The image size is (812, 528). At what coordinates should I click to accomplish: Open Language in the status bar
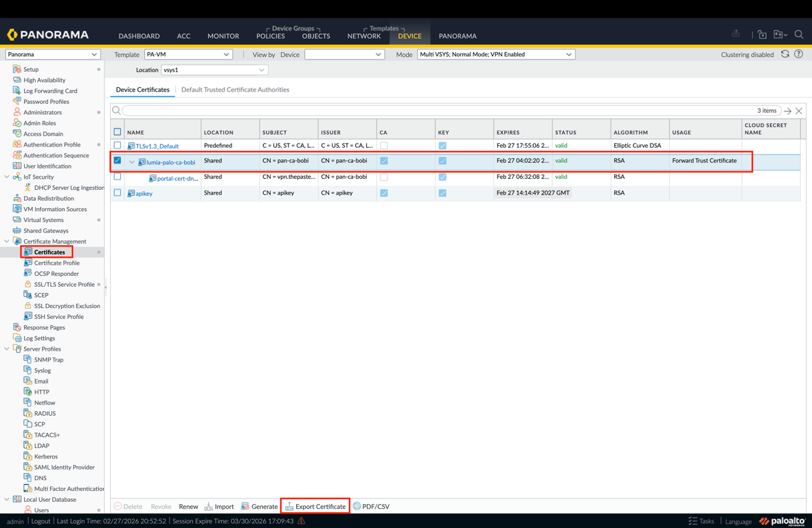tap(738, 521)
